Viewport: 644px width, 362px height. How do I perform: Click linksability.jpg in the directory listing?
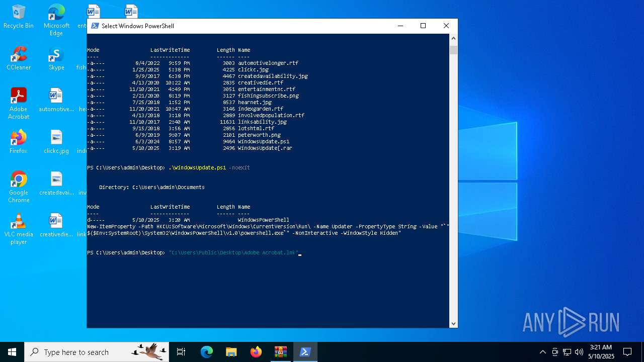(262, 122)
